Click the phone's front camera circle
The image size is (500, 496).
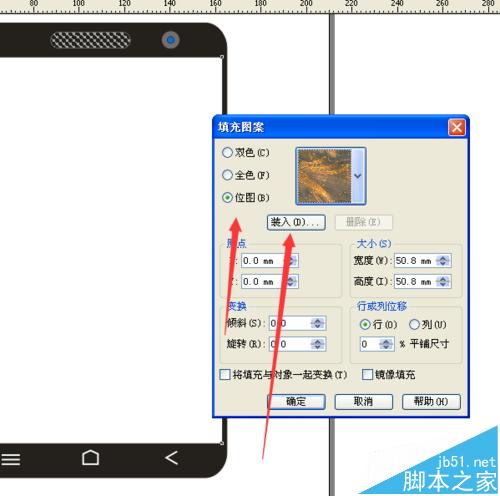click(171, 40)
